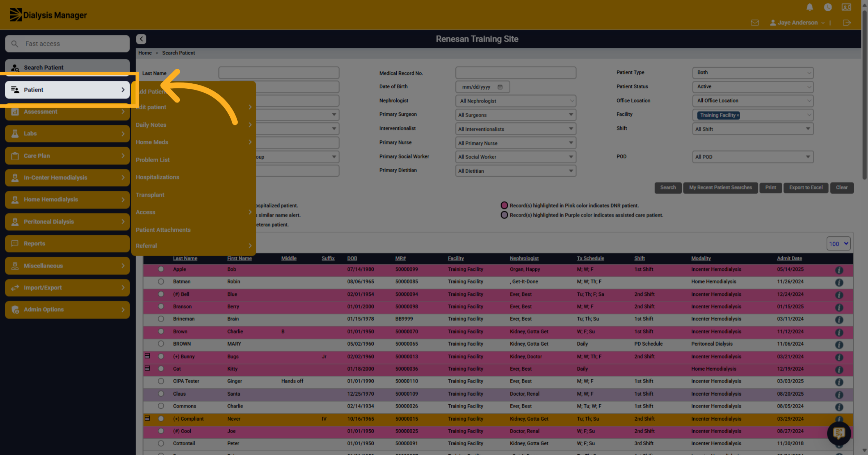Click the Export to Excel button
This screenshot has width=868, height=455.
tap(806, 188)
